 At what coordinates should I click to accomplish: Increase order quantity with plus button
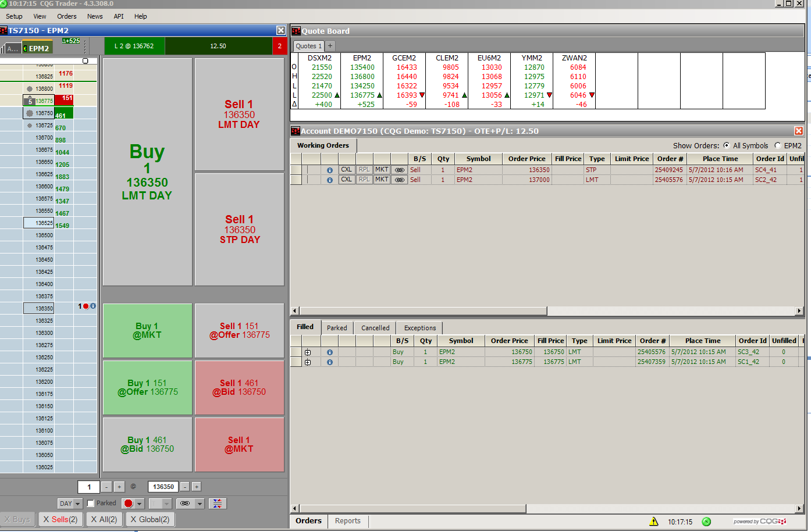(119, 487)
